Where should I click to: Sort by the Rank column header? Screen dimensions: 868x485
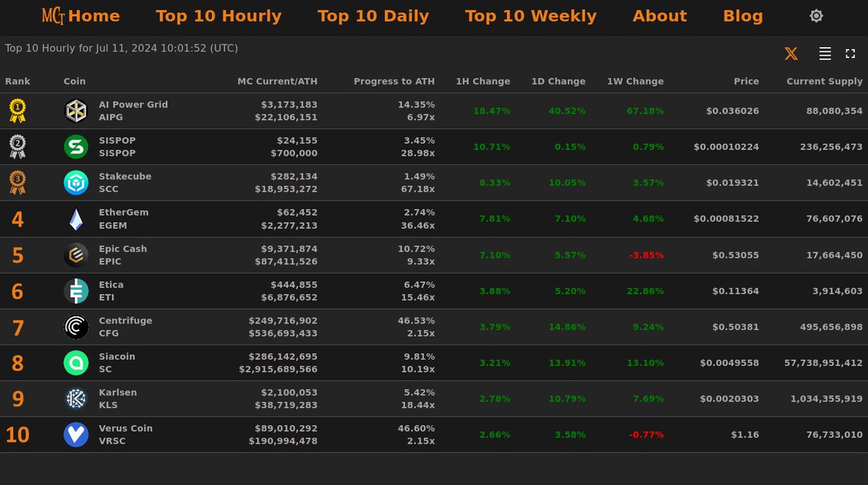(18, 81)
